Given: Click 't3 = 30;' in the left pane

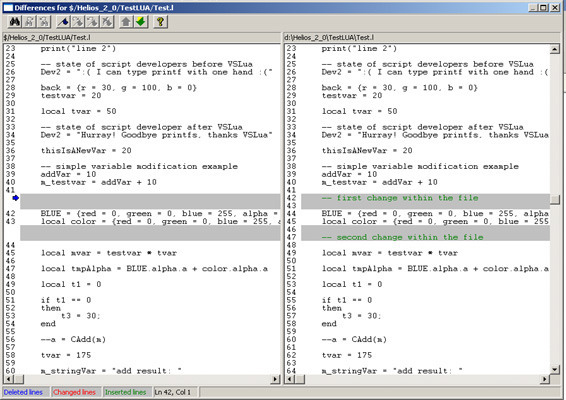Looking at the screenshot, I should pos(80,316).
